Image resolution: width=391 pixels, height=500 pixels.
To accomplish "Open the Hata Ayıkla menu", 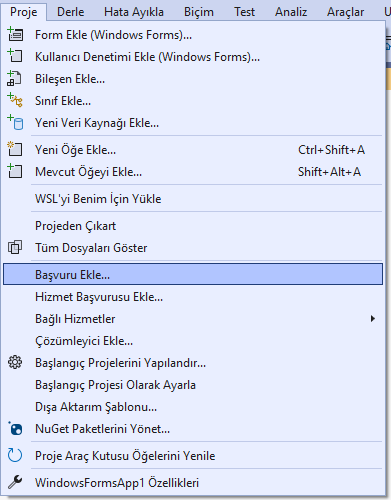I will pos(134,12).
